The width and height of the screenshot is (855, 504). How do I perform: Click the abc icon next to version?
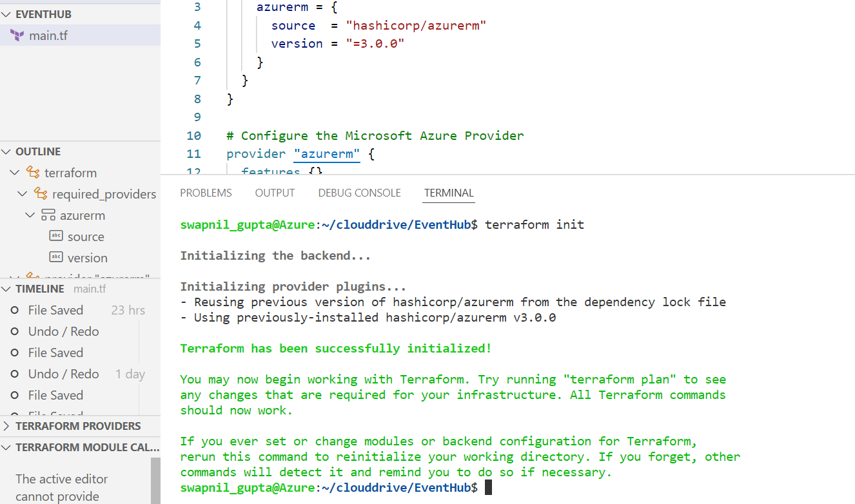click(56, 257)
